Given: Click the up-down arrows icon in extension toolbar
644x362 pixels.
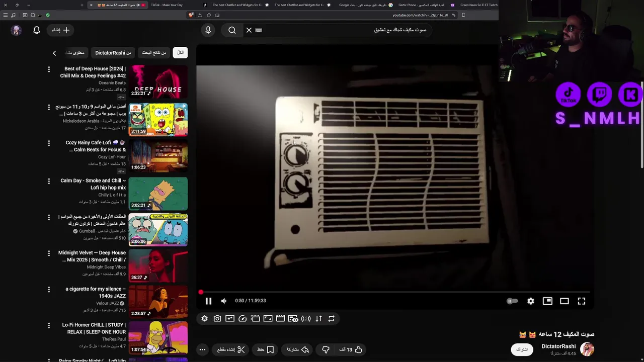Looking at the screenshot, I should click(318, 318).
